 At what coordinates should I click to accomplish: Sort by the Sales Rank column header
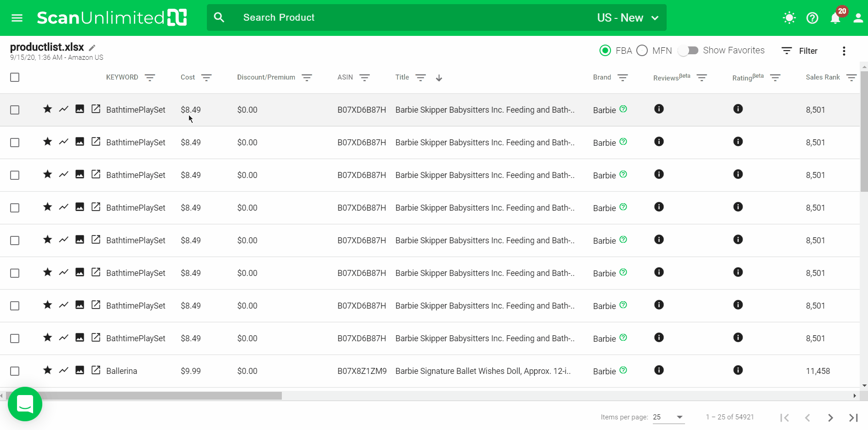click(x=822, y=77)
